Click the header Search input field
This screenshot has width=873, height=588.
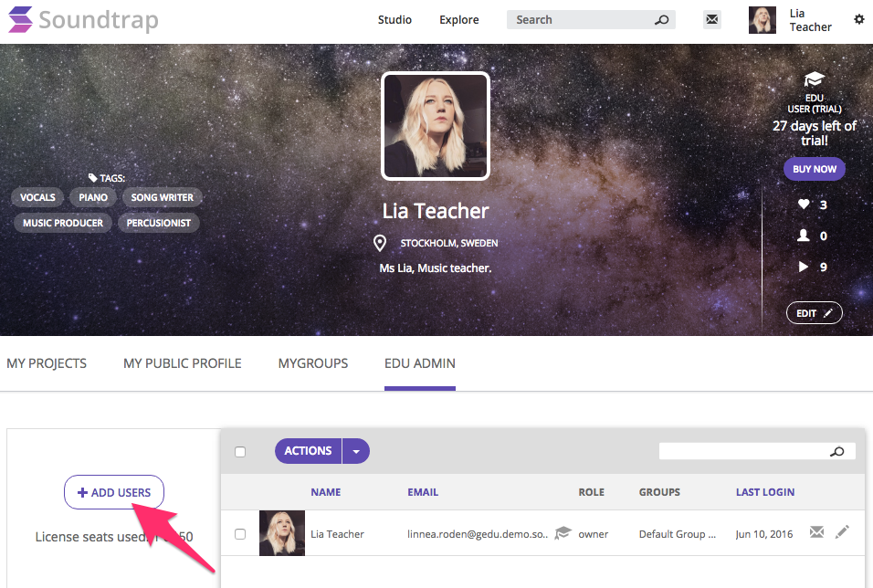click(591, 19)
